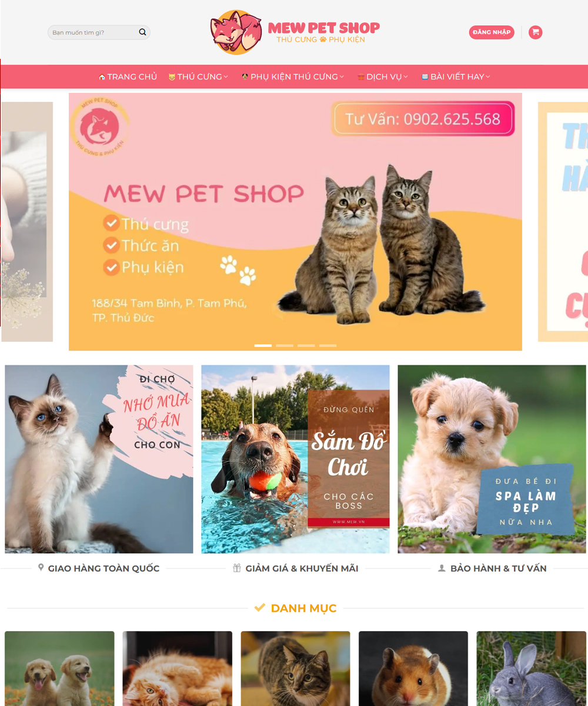Click the search magnifier icon
This screenshot has height=706, width=588.
coord(142,32)
